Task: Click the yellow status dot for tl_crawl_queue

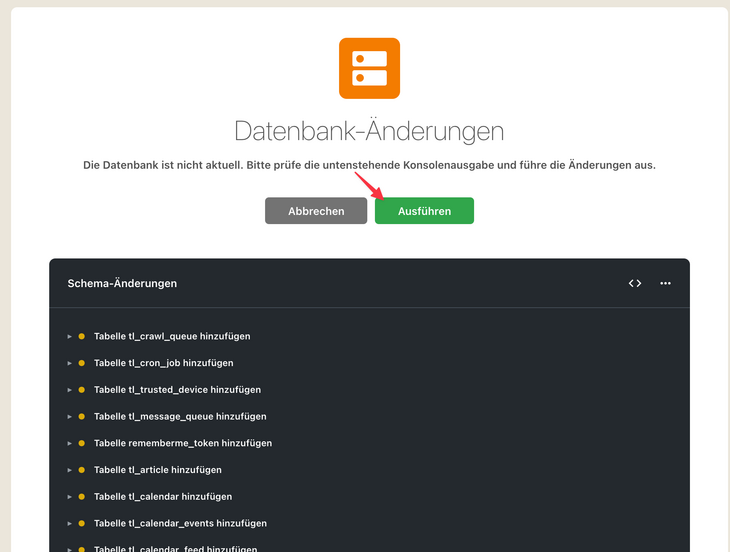Action: (81, 336)
